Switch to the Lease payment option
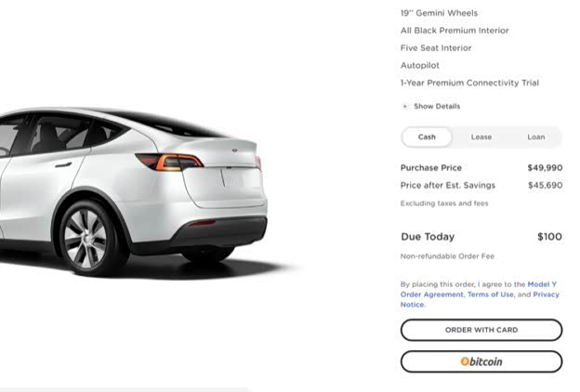 pyautogui.click(x=481, y=137)
